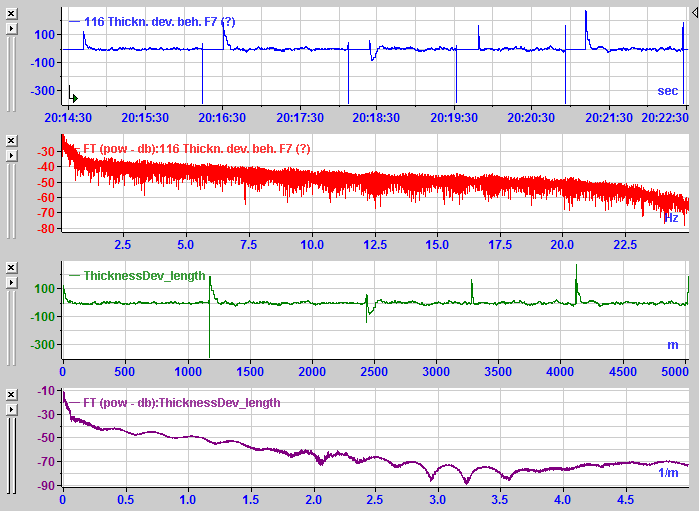
Task: Click arrow button beside blue time graph
Action: (x=11, y=29)
